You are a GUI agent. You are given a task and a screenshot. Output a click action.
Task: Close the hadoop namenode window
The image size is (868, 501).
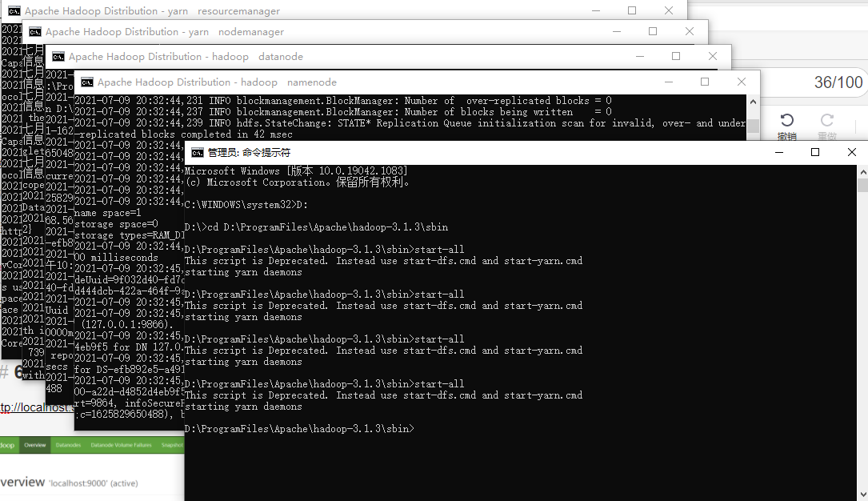click(x=742, y=82)
